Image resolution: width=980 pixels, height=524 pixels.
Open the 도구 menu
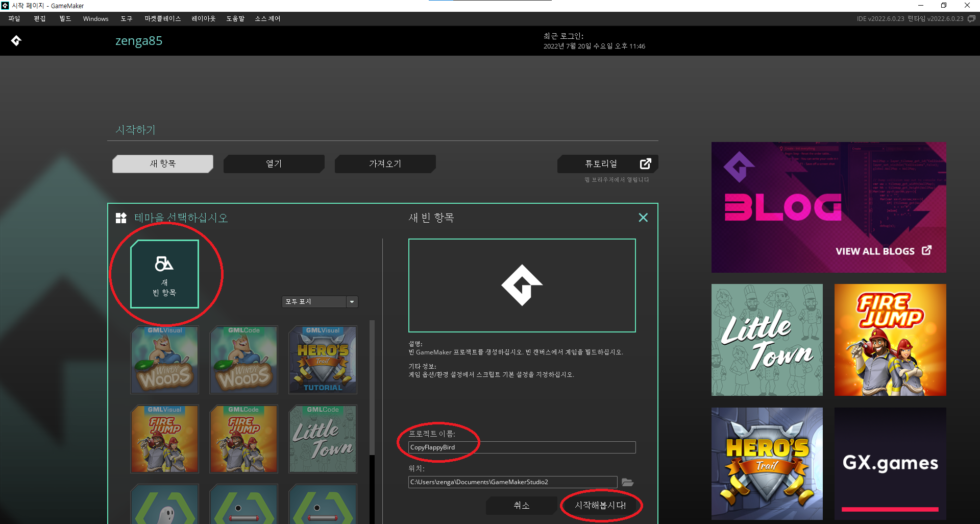point(127,18)
